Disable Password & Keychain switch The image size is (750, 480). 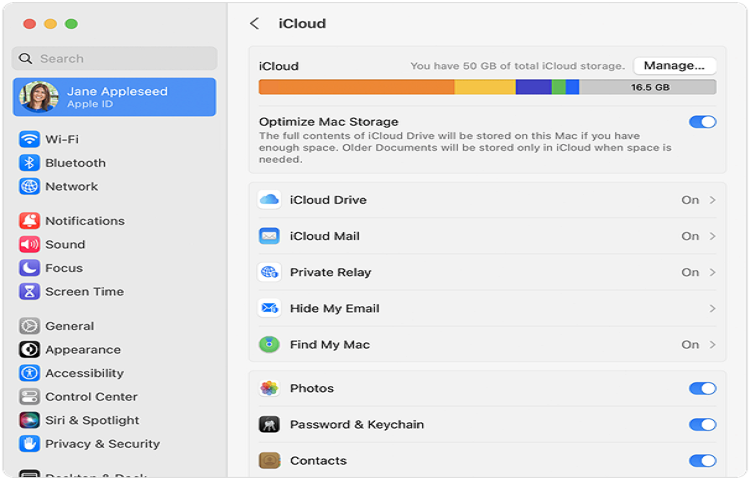pos(702,425)
